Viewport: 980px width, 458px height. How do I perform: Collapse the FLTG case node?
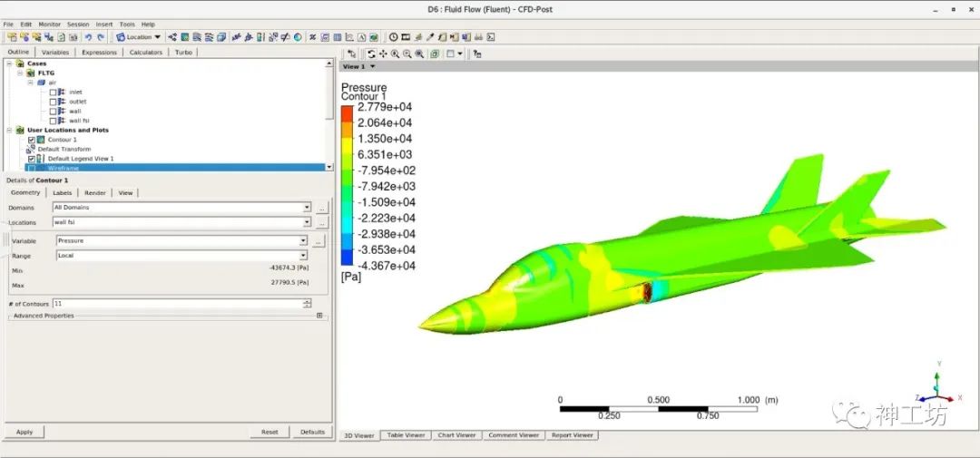tap(20, 73)
